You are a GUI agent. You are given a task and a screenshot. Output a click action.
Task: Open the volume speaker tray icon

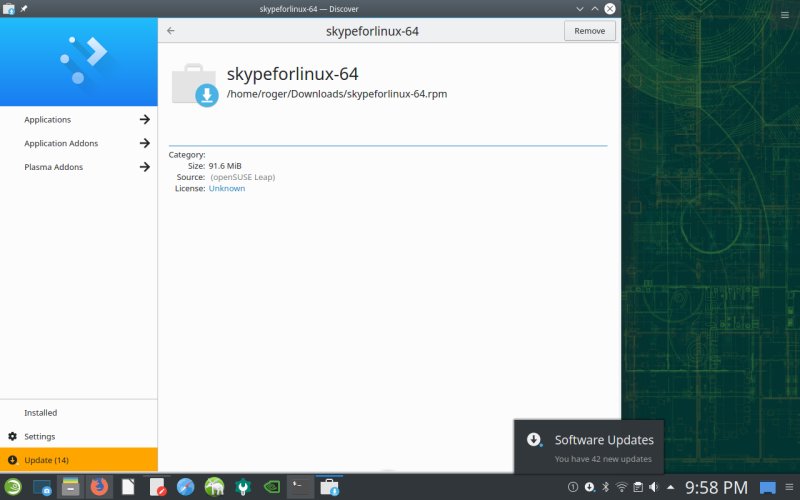(x=654, y=487)
